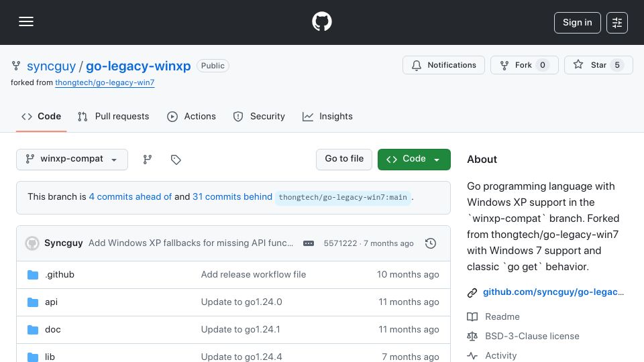Switch to Pull requests tab
This screenshot has width=644, height=362.
coord(113,117)
